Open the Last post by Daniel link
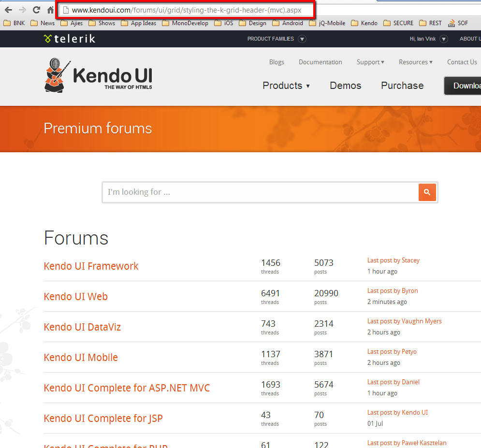Viewport: 481px width, 448px height. (x=394, y=382)
